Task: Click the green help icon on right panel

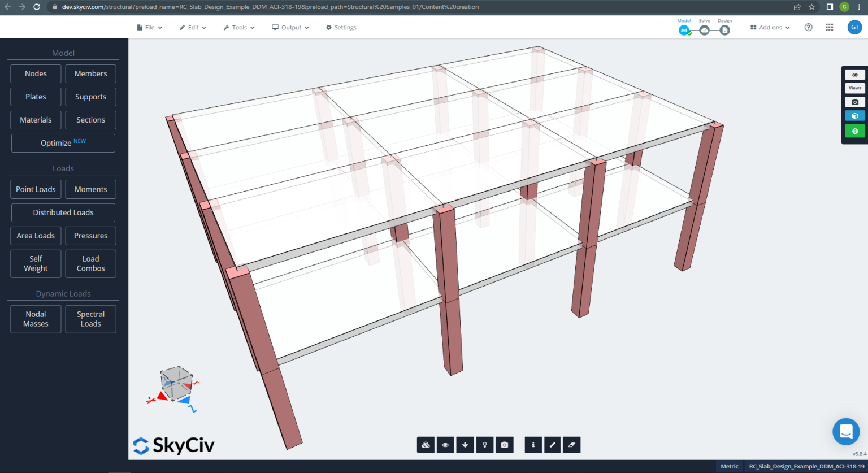Action: [855, 131]
